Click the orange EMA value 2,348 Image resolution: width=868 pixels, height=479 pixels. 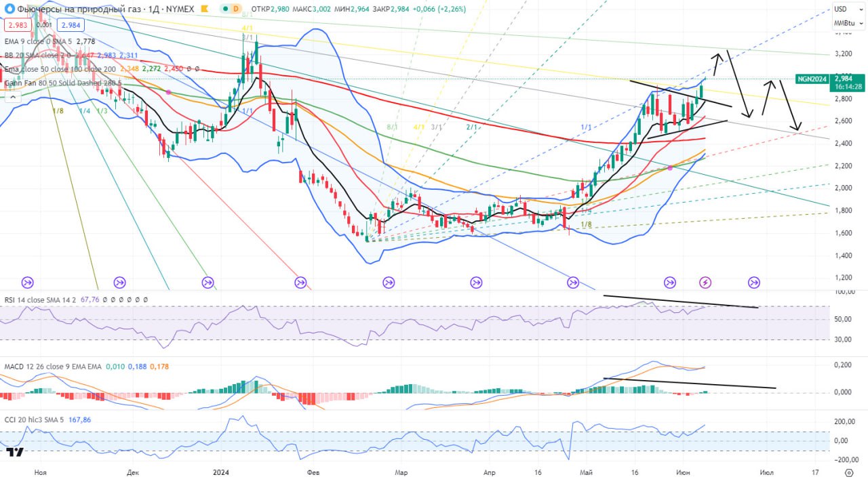click(x=130, y=69)
